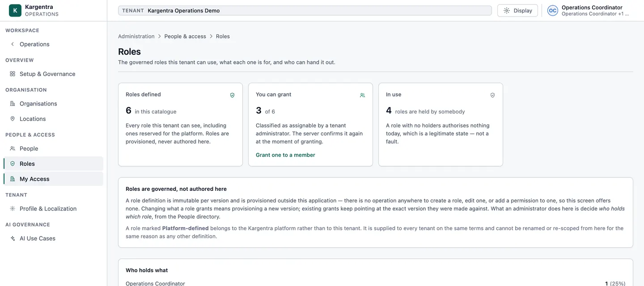The width and height of the screenshot is (644, 286).
Task: Click people icon on You can grant card
Action: click(x=362, y=95)
